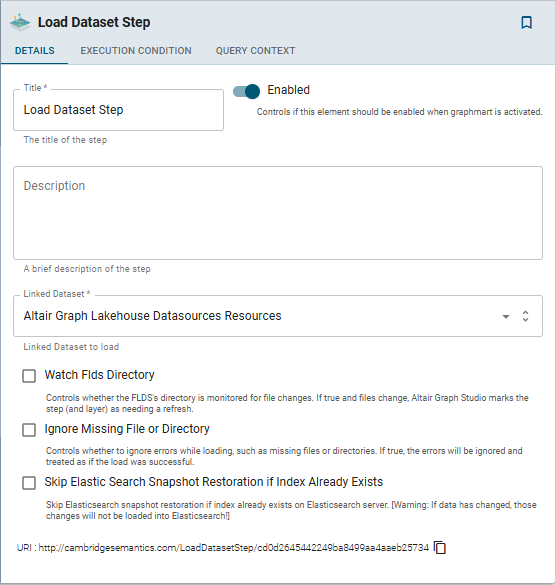This screenshot has width=556, height=585.
Task: Switch to the Execution Condition tab
Action: pyautogui.click(x=136, y=51)
